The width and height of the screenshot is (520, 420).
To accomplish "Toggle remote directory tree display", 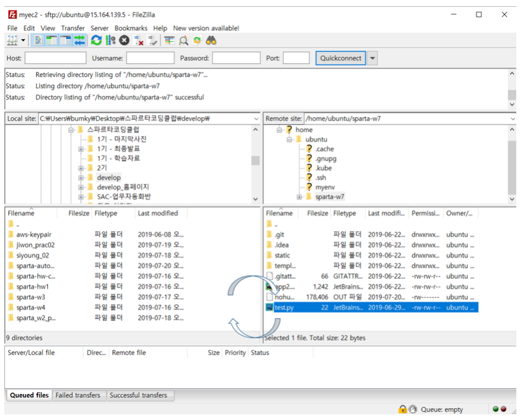I will tap(66, 40).
